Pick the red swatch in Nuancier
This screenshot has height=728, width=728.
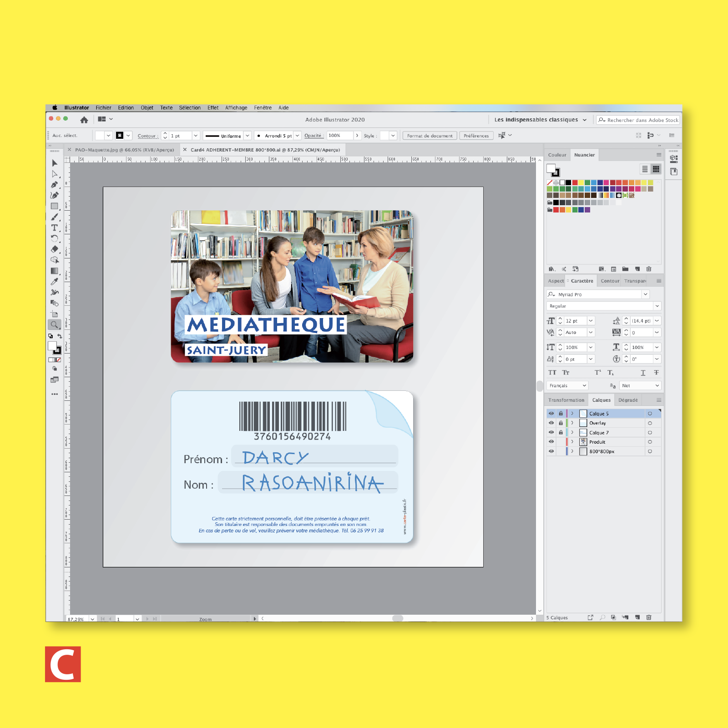coord(575,183)
